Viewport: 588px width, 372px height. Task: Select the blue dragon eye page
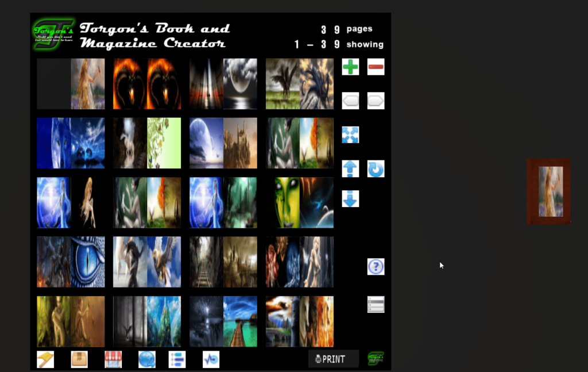88,262
